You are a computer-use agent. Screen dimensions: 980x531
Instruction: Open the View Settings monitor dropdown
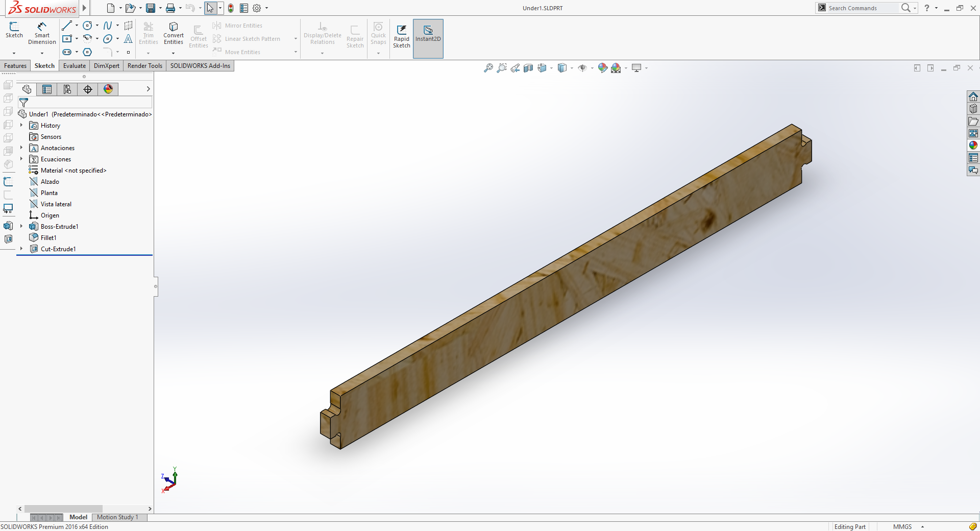coord(646,68)
